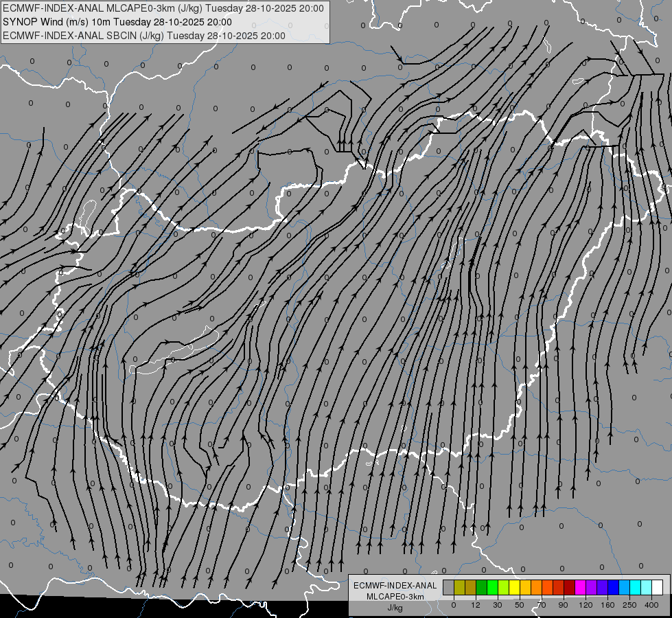Image resolution: width=672 pixels, height=618 pixels.
Task: Click the 'MLCAPE0-3km' legend label
Action: pyautogui.click(x=395, y=597)
